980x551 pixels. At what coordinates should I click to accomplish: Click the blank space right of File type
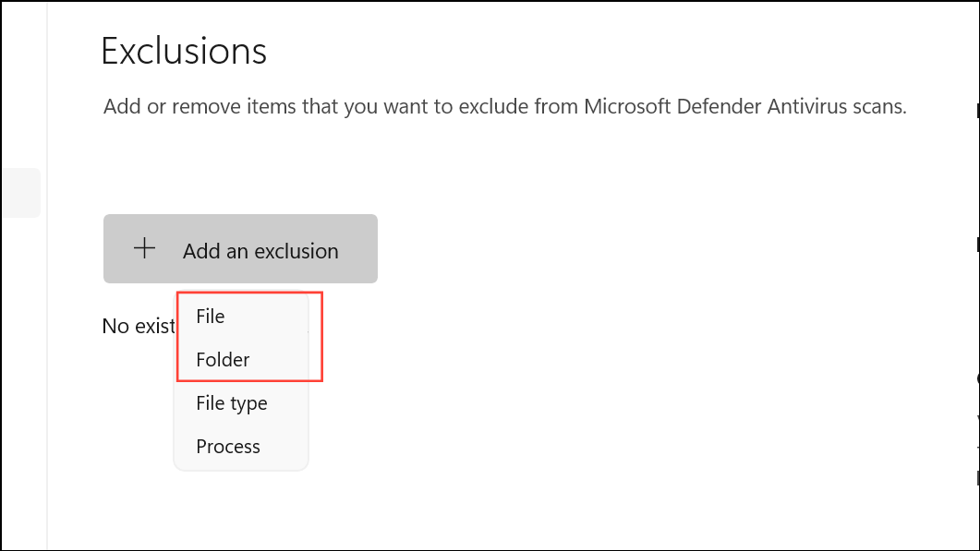coord(287,403)
